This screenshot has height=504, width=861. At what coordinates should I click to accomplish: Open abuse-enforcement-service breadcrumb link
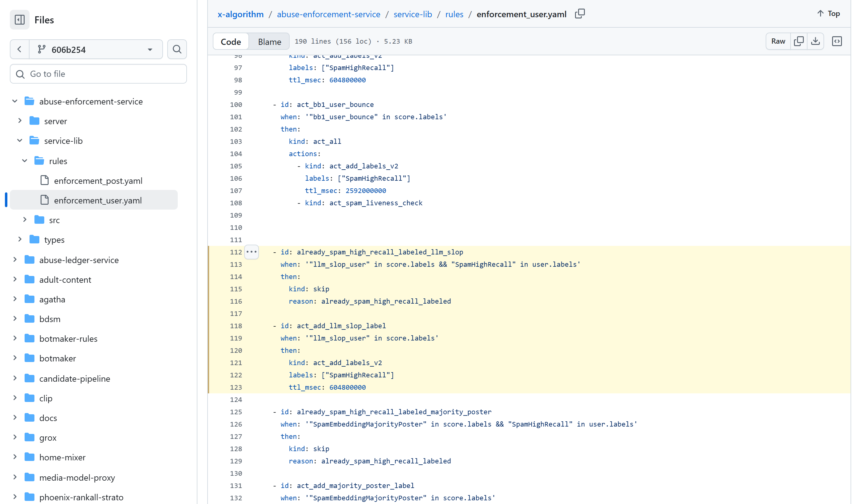point(328,14)
